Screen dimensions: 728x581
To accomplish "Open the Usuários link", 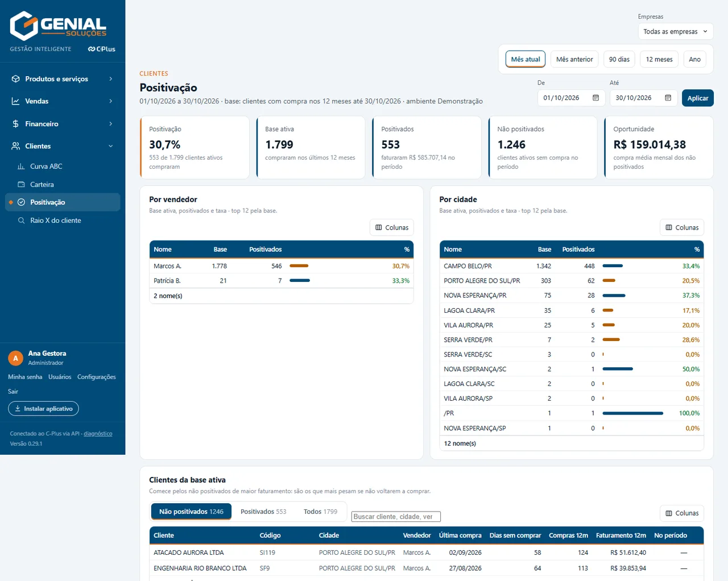I will pyautogui.click(x=60, y=377).
